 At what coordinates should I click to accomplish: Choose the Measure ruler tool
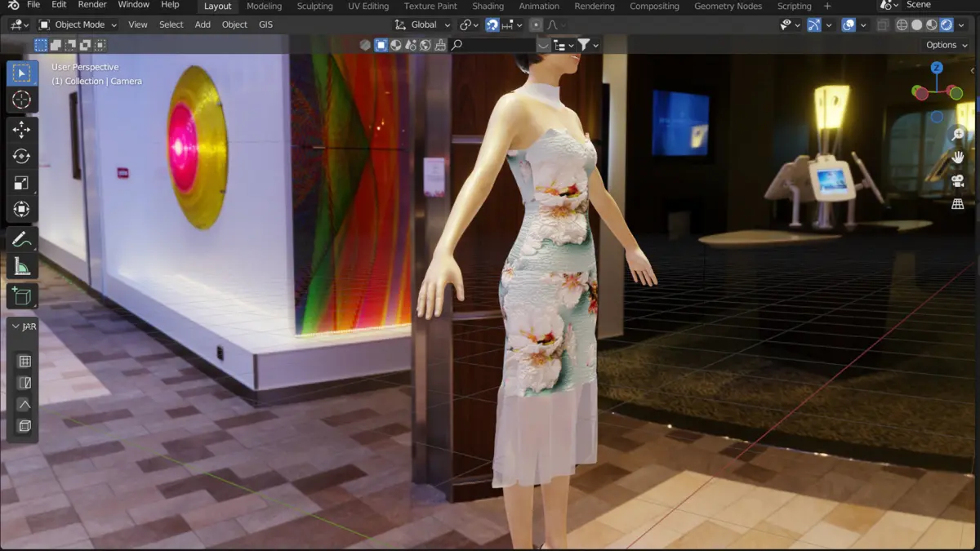[x=22, y=266]
